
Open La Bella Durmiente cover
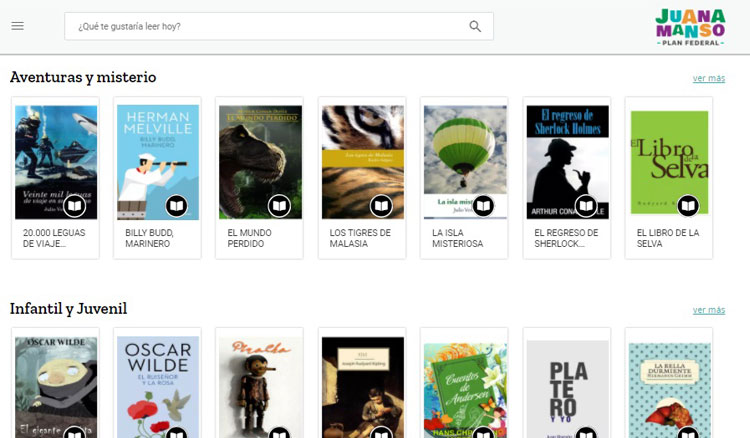(x=669, y=390)
